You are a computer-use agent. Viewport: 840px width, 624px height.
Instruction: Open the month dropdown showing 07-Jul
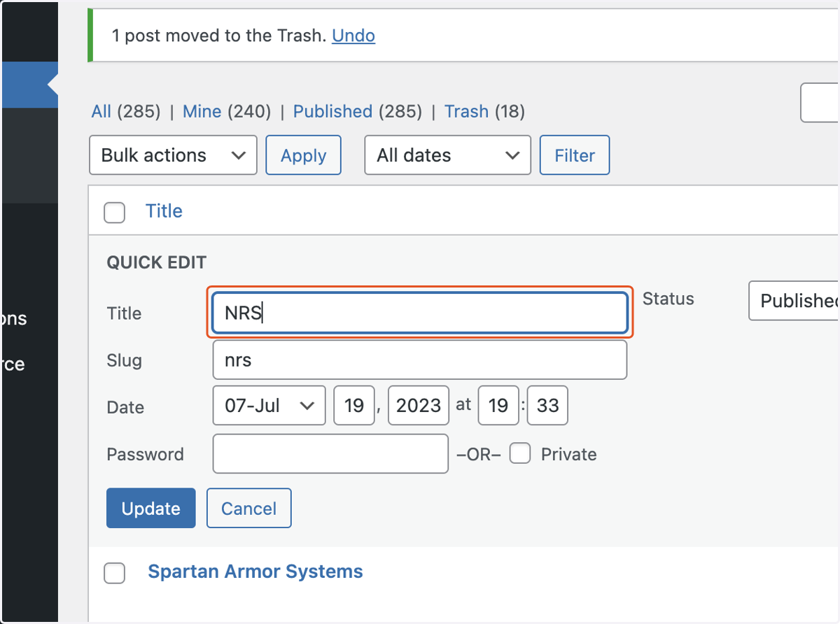point(269,405)
